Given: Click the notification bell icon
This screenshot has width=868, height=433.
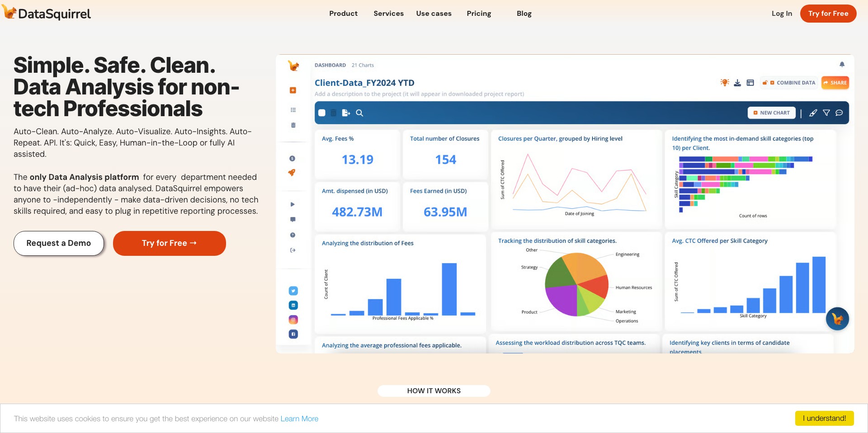Looking at the screenshot, I should (x=842, y=65).
